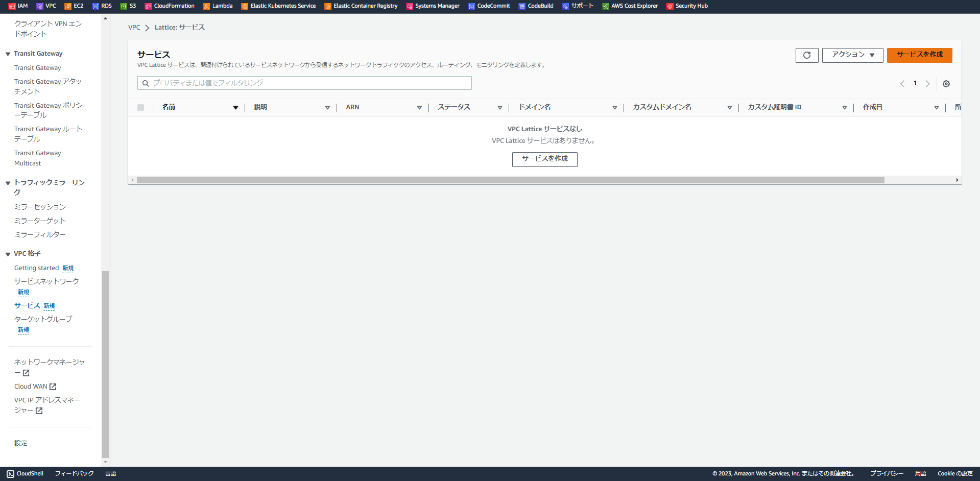This screenshot has height=481, width=980.
Task: Open Transit Gateway アタッチメント page
Action: coord(48,86)
